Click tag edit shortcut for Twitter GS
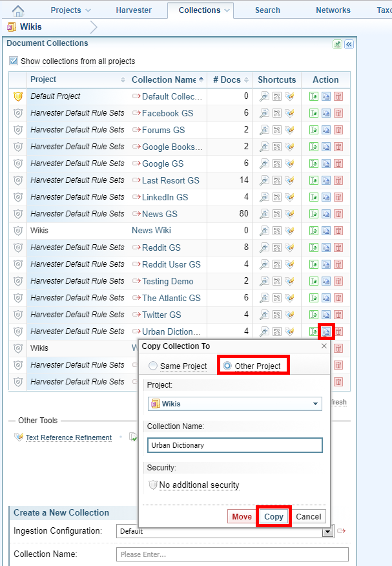Viewport: 392px width, 566px height. click(x=289, y=315)
